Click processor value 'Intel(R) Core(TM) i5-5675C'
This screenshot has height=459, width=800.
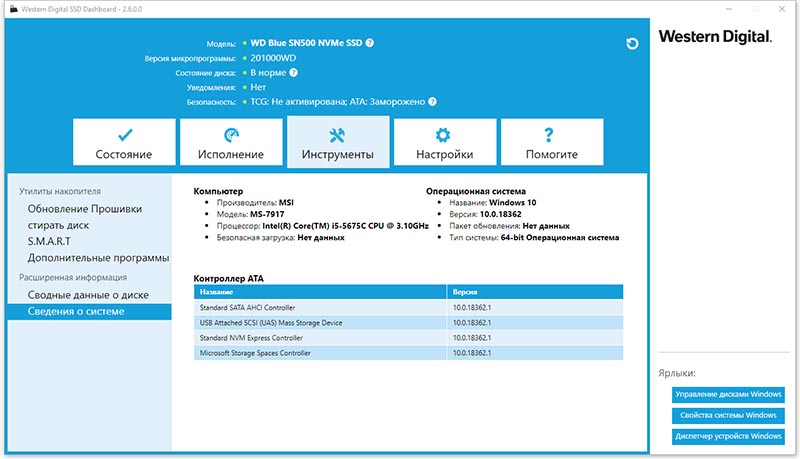[x=345, y=226]
